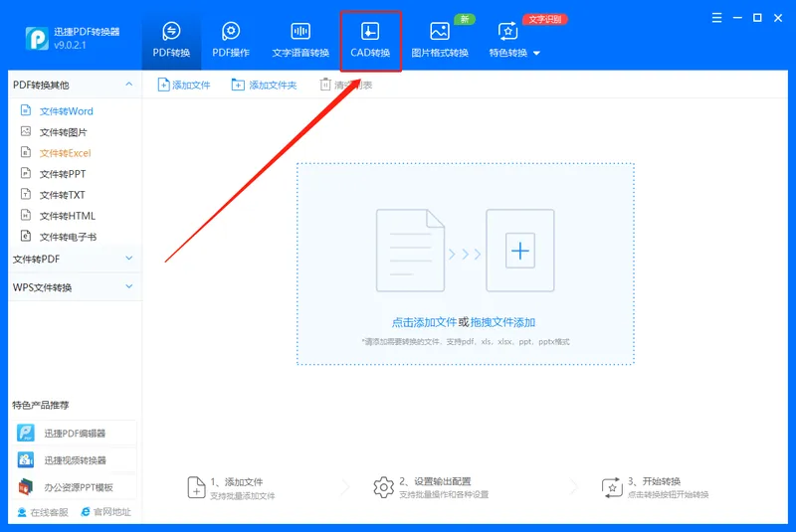The width and height of the screenshot is (796, 532).
Task: Click the 办公资源PPT模板 product icon
Action: 26,486
